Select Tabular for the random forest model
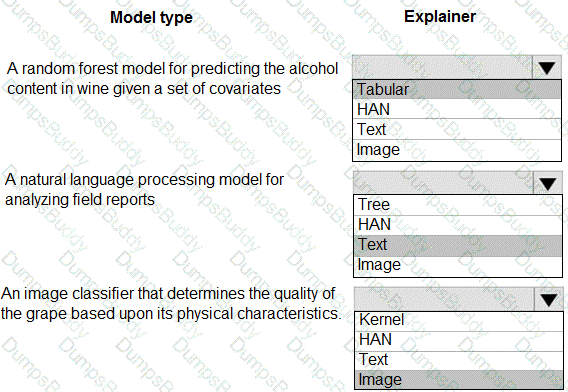The image size is (568, 392). click(x=457, y=89)
